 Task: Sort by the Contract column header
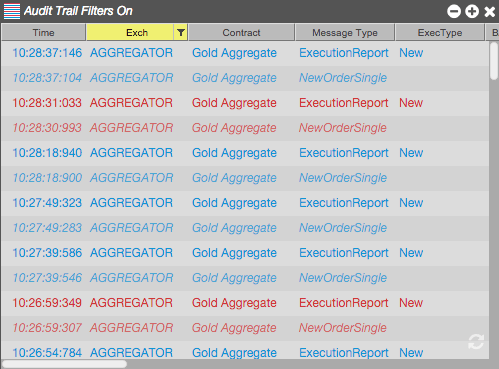point(241,32)
